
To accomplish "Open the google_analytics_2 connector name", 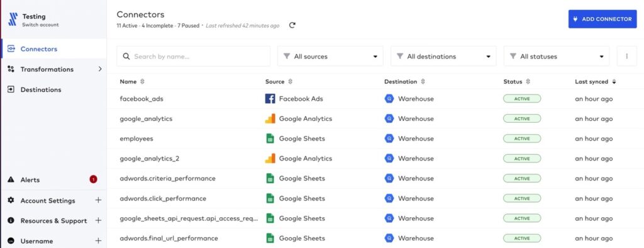I will 150,159.
